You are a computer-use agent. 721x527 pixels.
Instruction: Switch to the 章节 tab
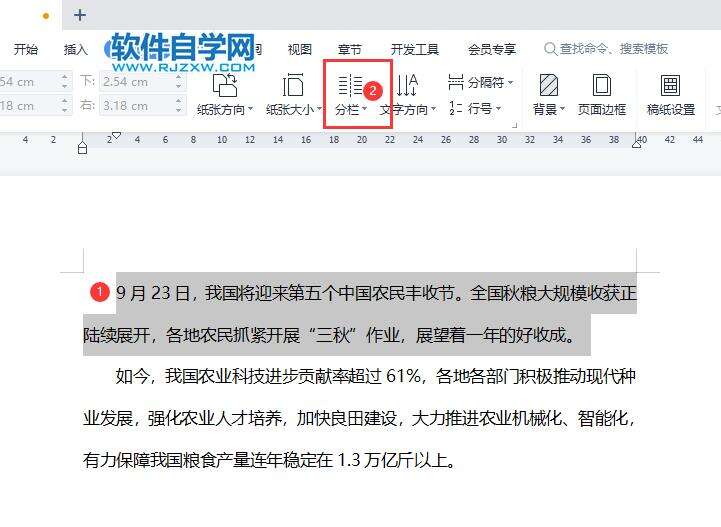tap(350, 49)
